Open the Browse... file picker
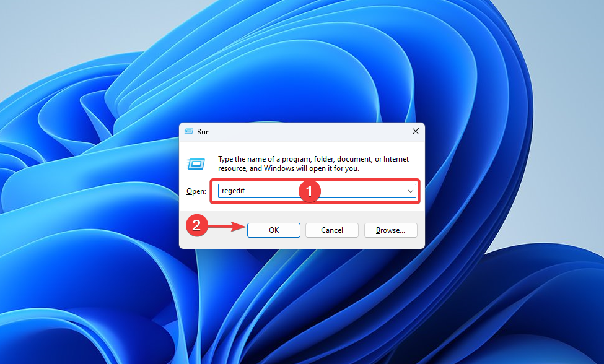The height and width of the screenshot is (364, 604). pyautogui.click(x=391, y=230)
